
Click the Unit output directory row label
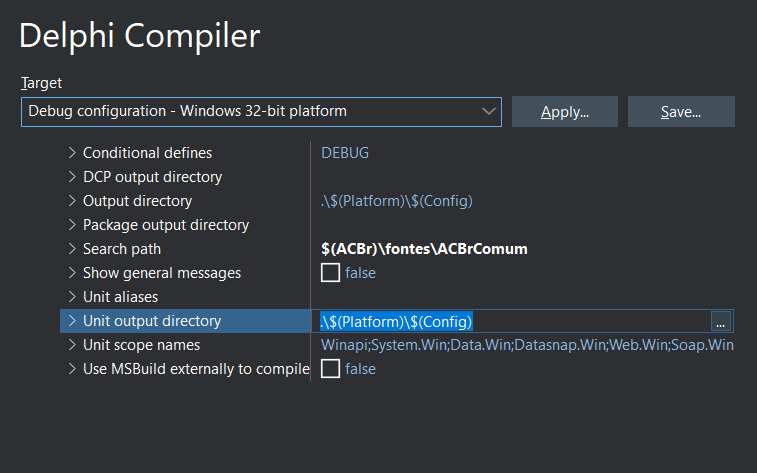(x=152, y=320)
